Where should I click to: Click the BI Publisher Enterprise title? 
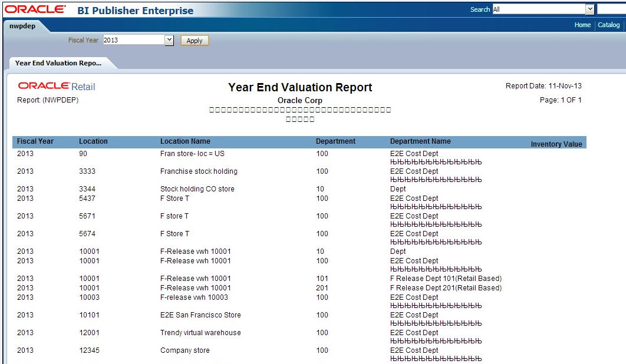136,11
